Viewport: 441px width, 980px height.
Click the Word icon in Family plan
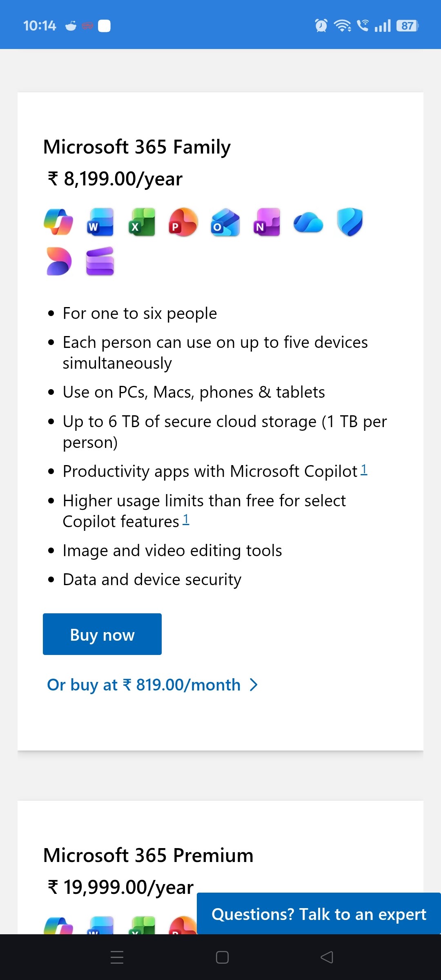coord(100,222)
